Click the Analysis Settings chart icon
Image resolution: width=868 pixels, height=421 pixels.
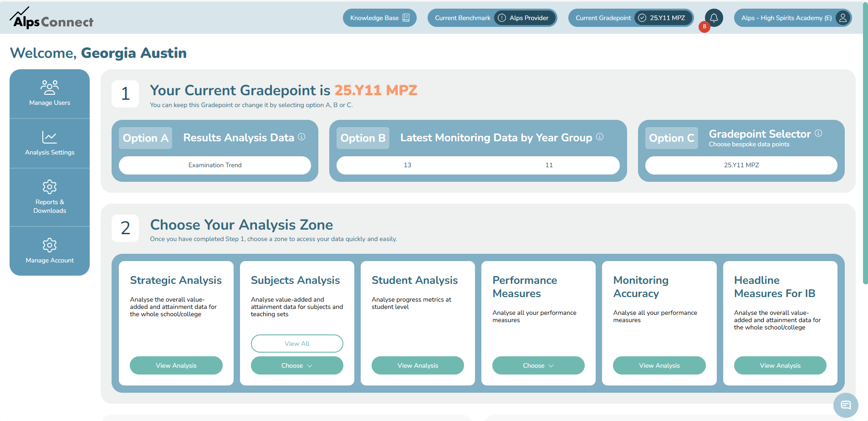50,137
